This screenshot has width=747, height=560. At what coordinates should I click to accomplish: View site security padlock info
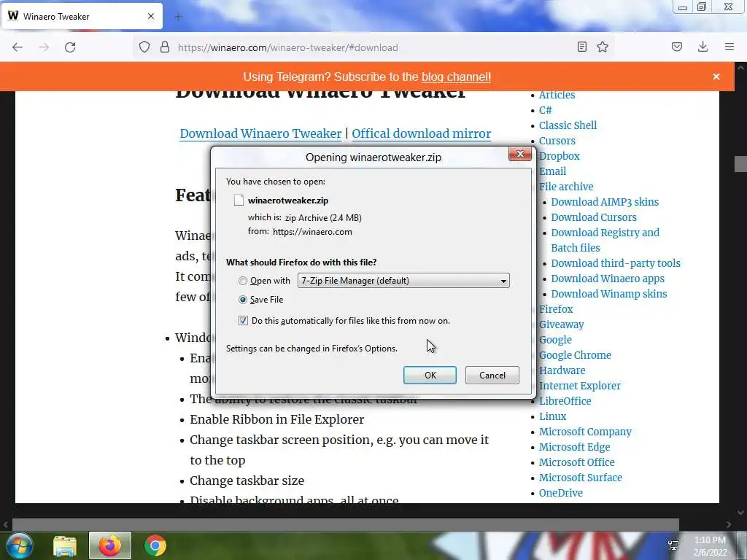pos(165,47)
